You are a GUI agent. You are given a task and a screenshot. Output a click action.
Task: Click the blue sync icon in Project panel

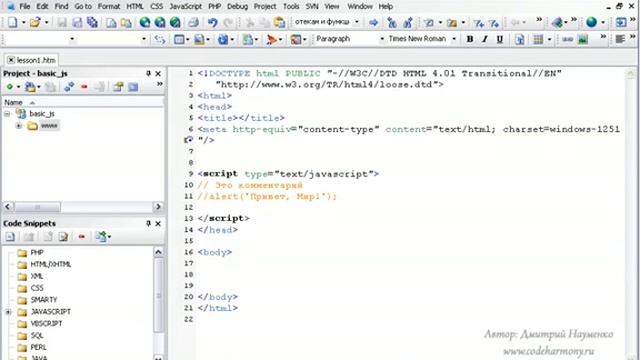[x=69, y=87]
